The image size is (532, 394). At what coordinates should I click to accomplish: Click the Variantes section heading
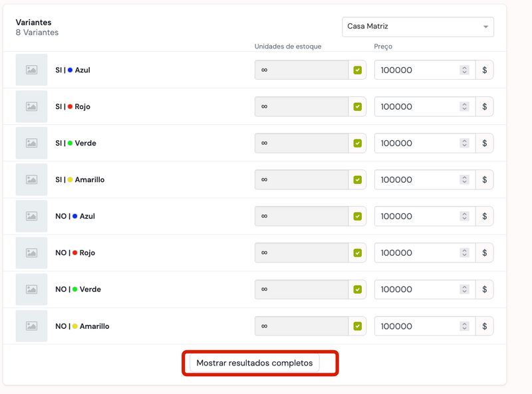[34, 23]
